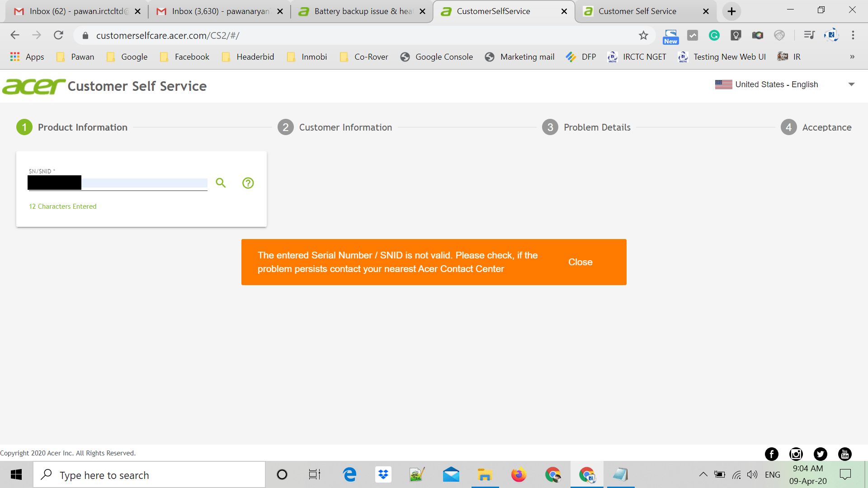Select step 3 Problem Details
The height and width of the screenshot is (488, 868).
tap(586, 127)
